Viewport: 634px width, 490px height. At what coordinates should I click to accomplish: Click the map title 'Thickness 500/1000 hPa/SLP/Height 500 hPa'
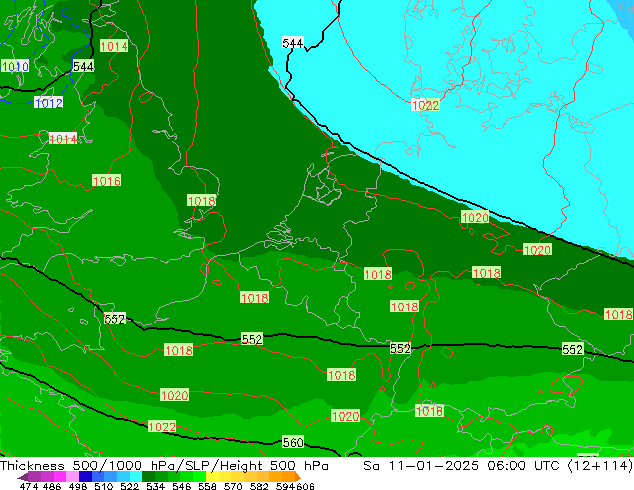point(164,466)
